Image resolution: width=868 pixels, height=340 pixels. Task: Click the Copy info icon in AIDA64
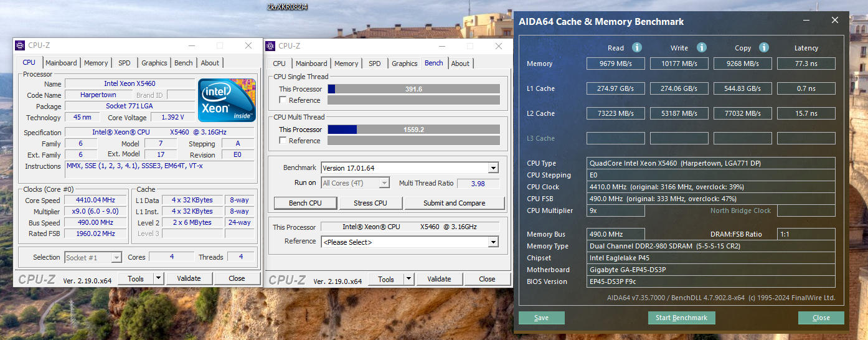click(x=763, y=47)
